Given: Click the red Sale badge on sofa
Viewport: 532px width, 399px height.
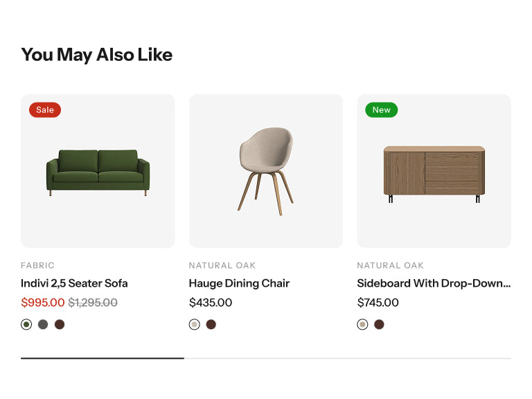Looking at the screenshot, I should (45, 109).
